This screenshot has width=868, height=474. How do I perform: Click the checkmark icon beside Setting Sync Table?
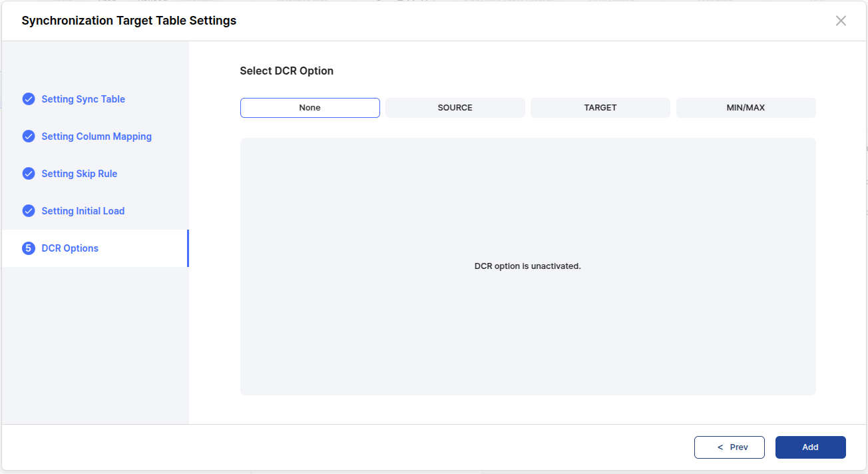coord(29,99)
